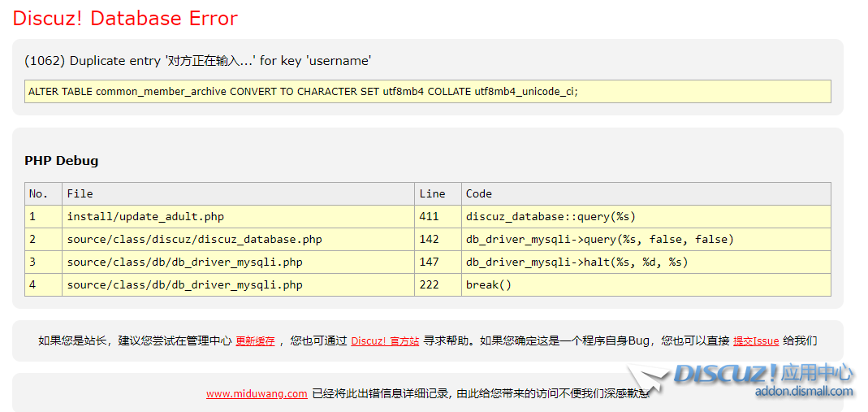The width and height of the screenshot is (868, 412).
Task: Follow the 提交Issue link
Action: click(x=756, y=341)
